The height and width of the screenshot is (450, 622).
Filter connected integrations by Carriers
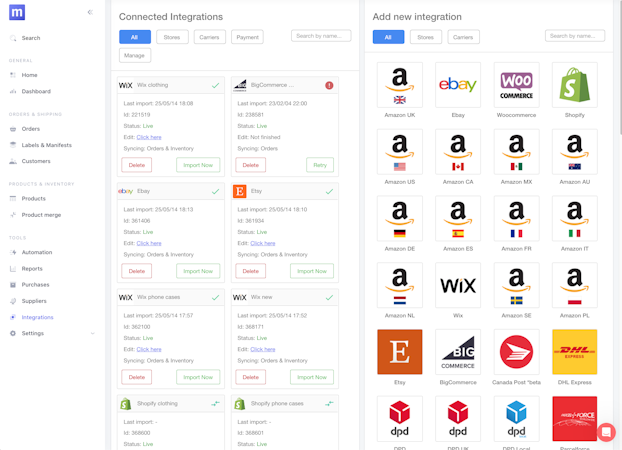pos(209,37)
